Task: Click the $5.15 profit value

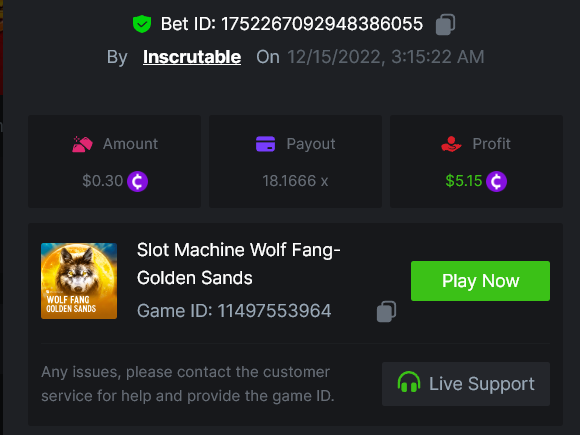Action: click(x=464, y=181)
